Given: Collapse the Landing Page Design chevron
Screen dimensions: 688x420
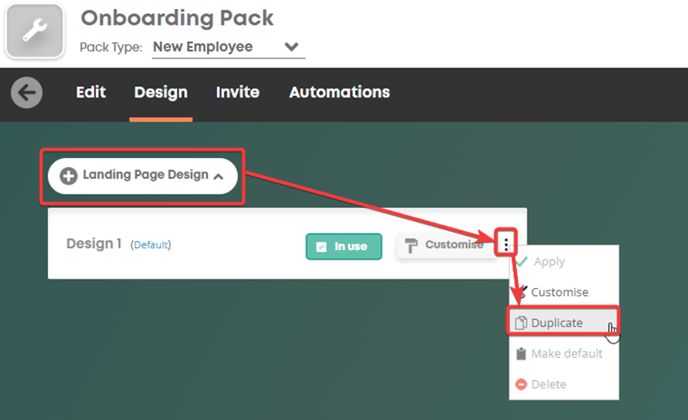Looking at the screenshot, I should (218, 176).
